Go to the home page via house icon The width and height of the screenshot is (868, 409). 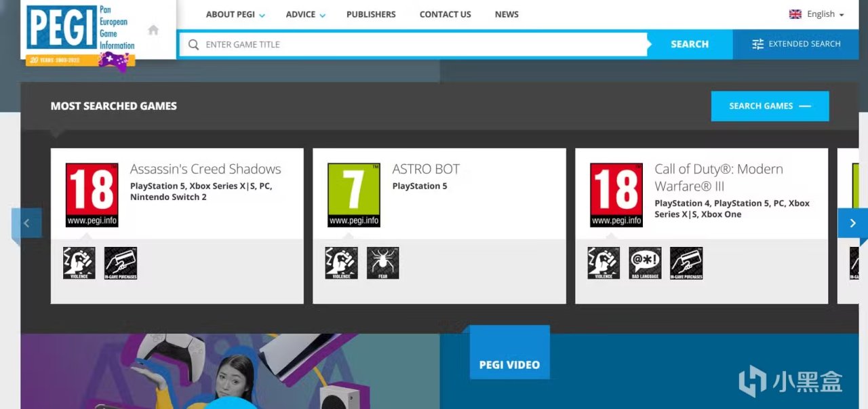click(x=153, y=30)
